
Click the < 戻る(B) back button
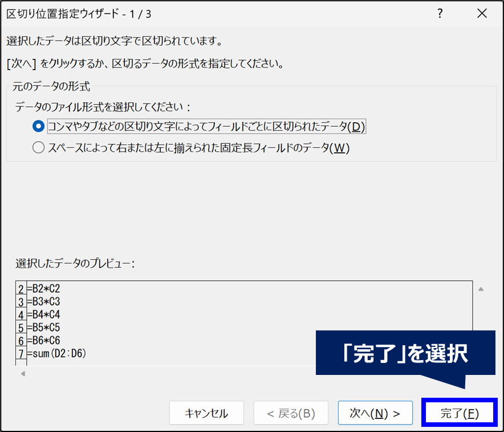[x=291, y=413]
